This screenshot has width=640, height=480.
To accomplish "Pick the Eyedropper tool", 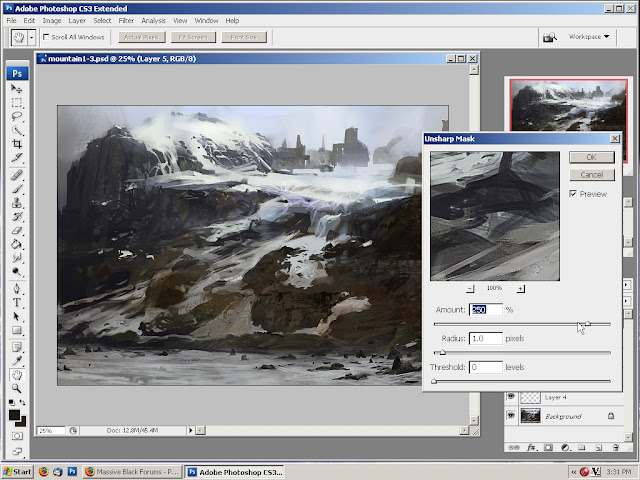I will (x=17, y=360).
